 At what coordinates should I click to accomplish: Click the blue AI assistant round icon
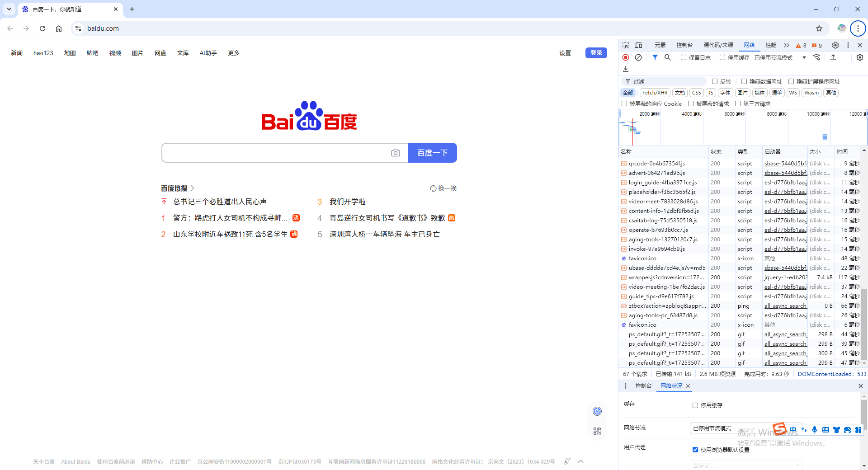tap(597, 411)
